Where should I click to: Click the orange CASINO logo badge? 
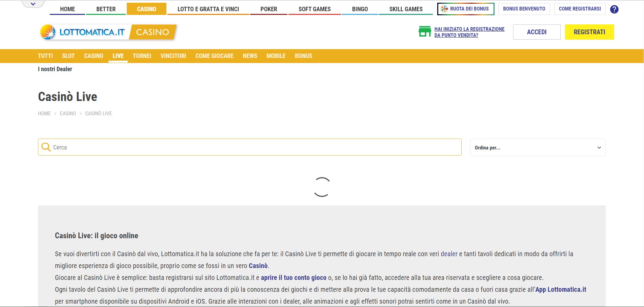point(153,32)
